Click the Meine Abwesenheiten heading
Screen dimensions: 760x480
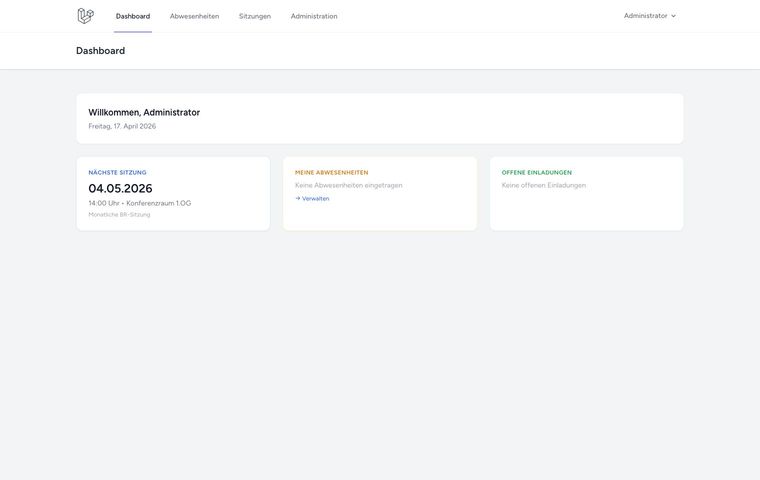tap(332, 173)
